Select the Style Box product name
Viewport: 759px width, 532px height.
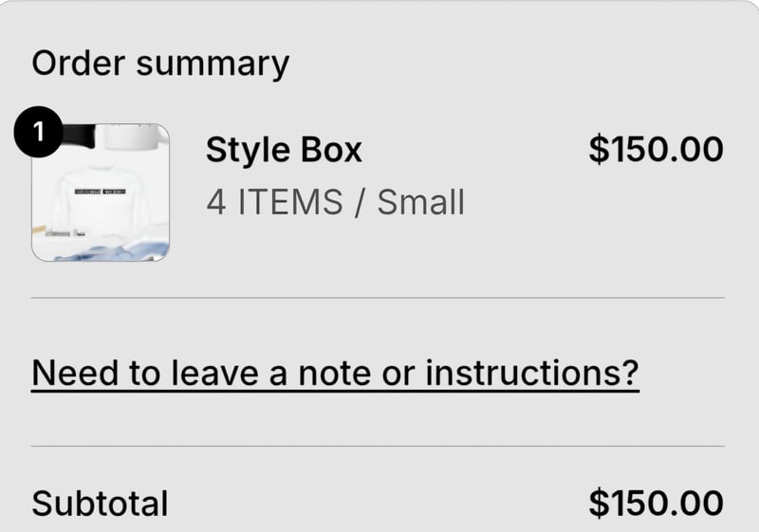pos(284,150)
